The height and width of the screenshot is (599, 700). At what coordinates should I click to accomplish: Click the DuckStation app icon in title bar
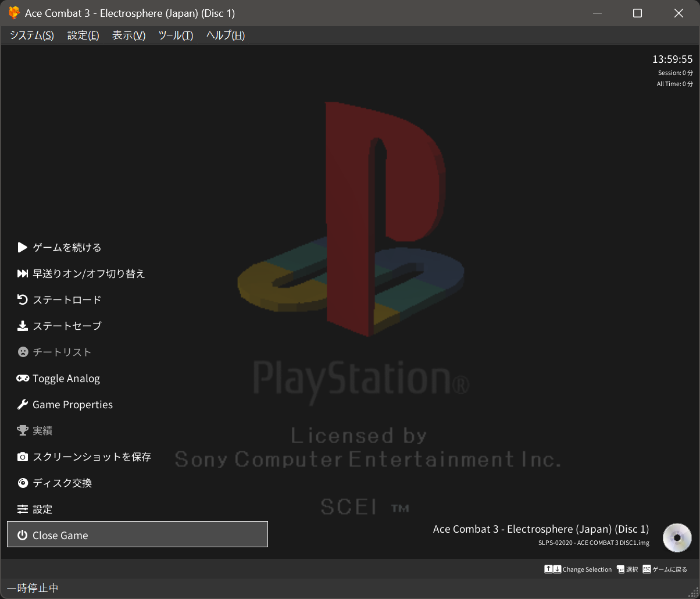13,13
